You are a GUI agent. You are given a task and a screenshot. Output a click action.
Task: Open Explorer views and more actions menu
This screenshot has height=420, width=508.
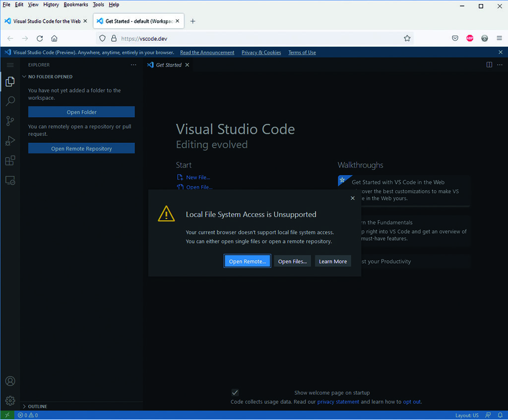tap(133, 65)
